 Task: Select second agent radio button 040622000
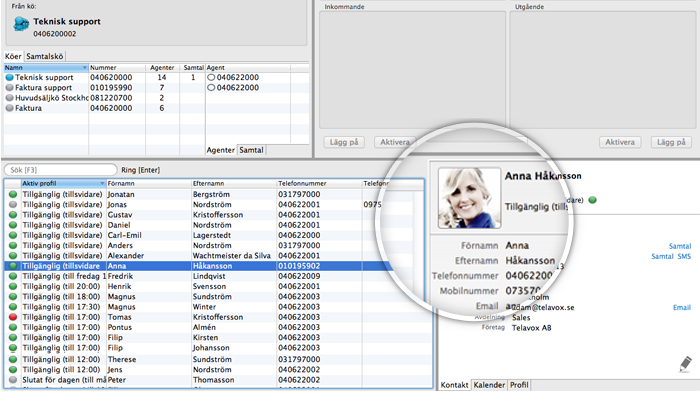(x=211, y=88)
